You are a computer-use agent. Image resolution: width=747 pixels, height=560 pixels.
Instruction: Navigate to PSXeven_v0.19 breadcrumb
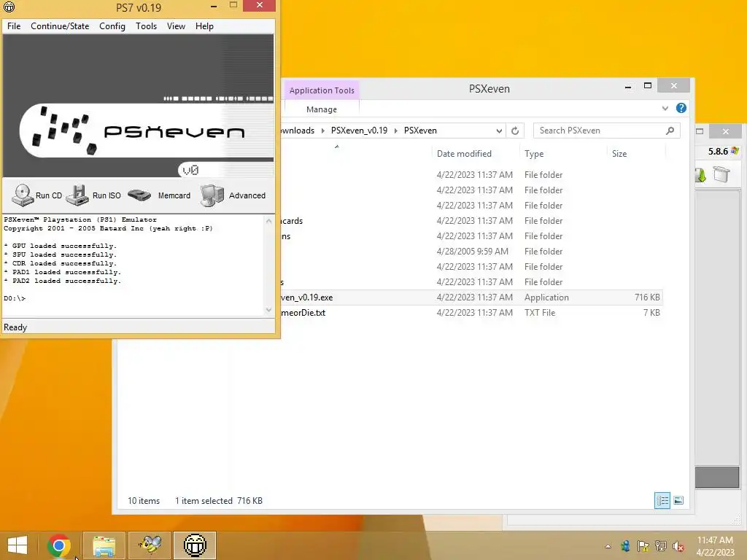pos(359,131)
